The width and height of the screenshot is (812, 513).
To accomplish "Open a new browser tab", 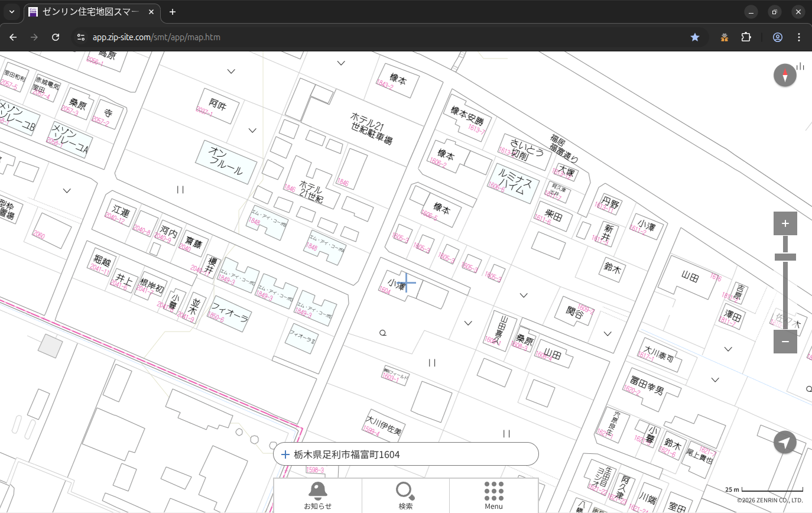I will 173,12.
